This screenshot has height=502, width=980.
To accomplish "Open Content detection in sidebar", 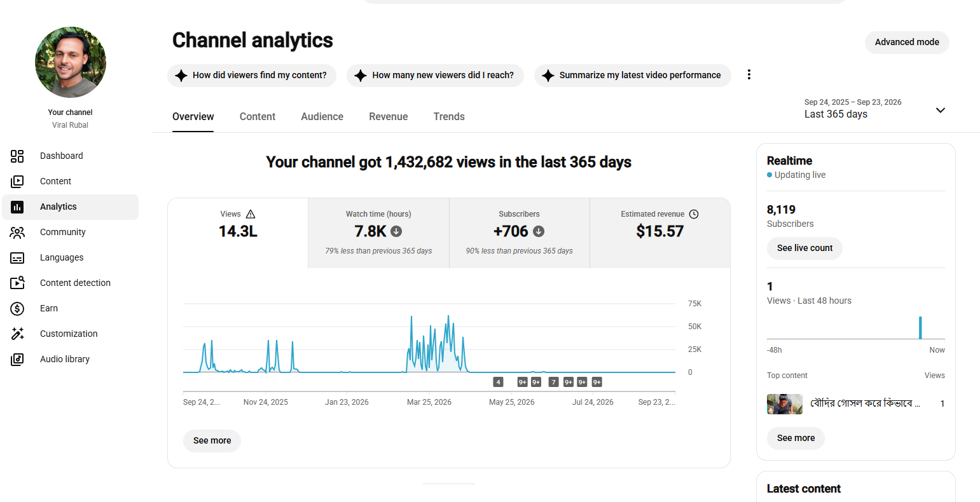I will coord(70,283).
